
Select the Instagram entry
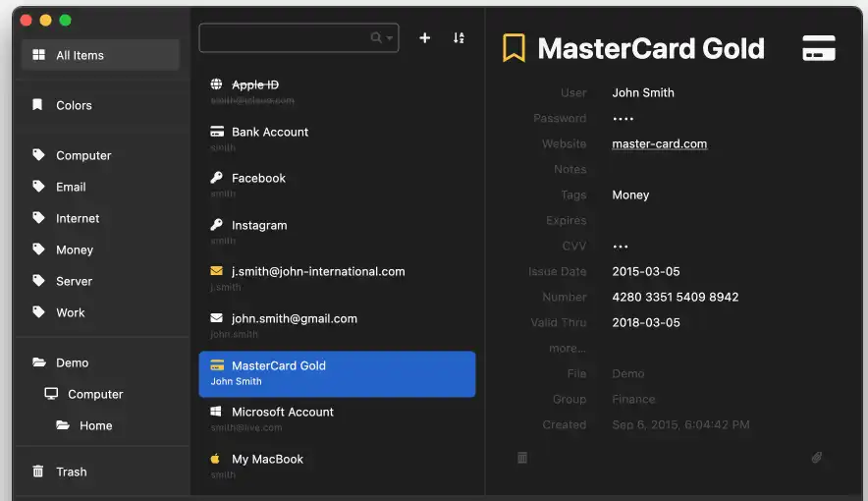click(337, 232)
